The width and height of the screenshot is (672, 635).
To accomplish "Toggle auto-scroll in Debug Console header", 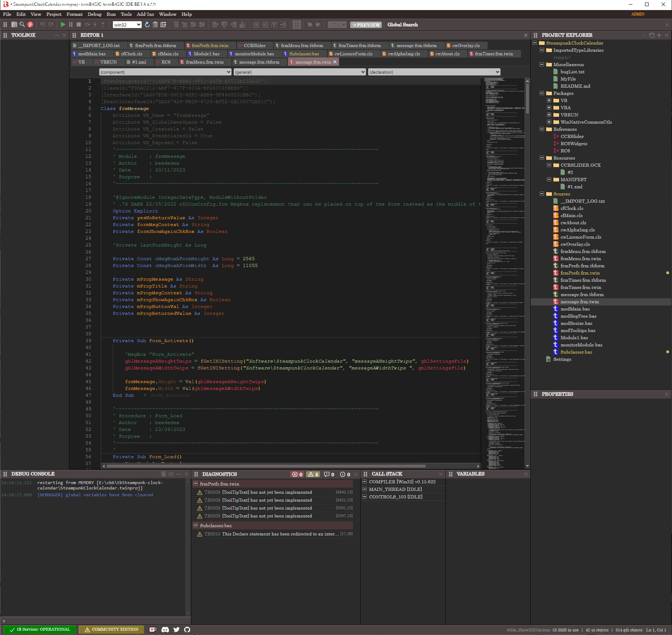I will 164,474.
